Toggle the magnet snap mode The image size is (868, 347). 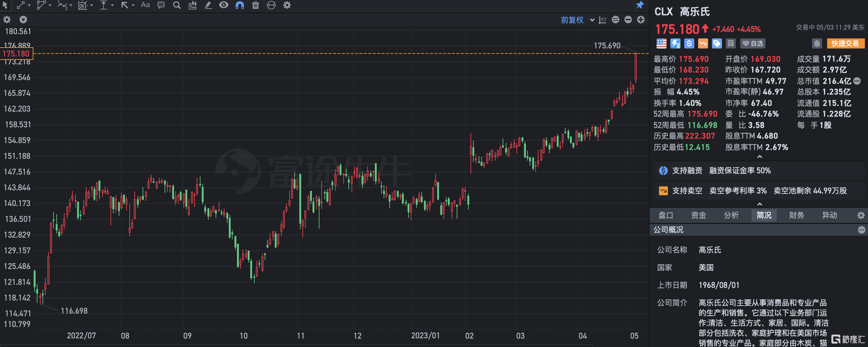tap(240, 5)
